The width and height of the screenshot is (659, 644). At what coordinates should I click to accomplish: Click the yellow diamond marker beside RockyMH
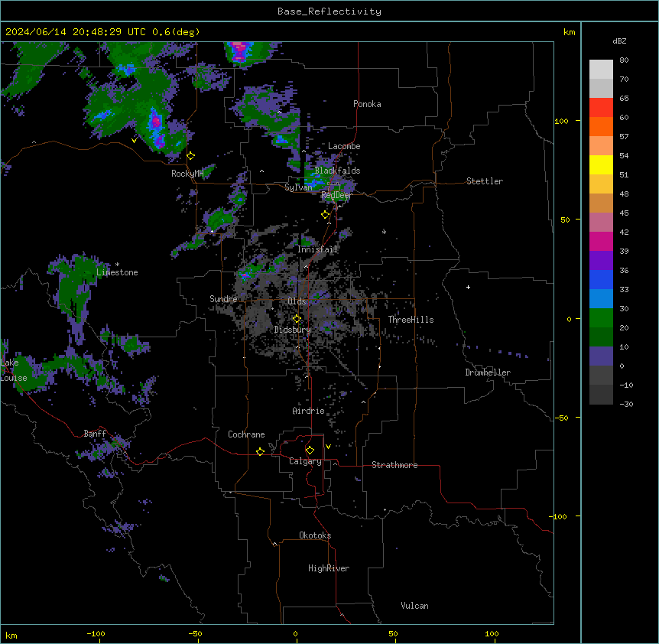point(190,156)
